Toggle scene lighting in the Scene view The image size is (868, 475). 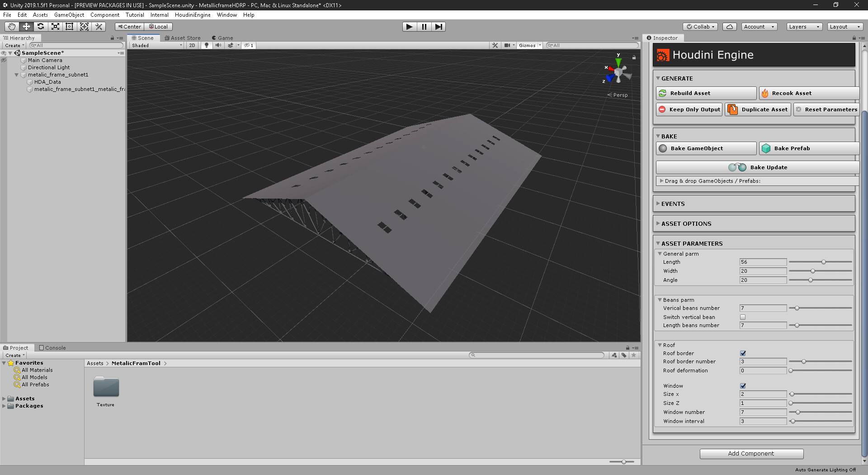click(x=207, y=45)
